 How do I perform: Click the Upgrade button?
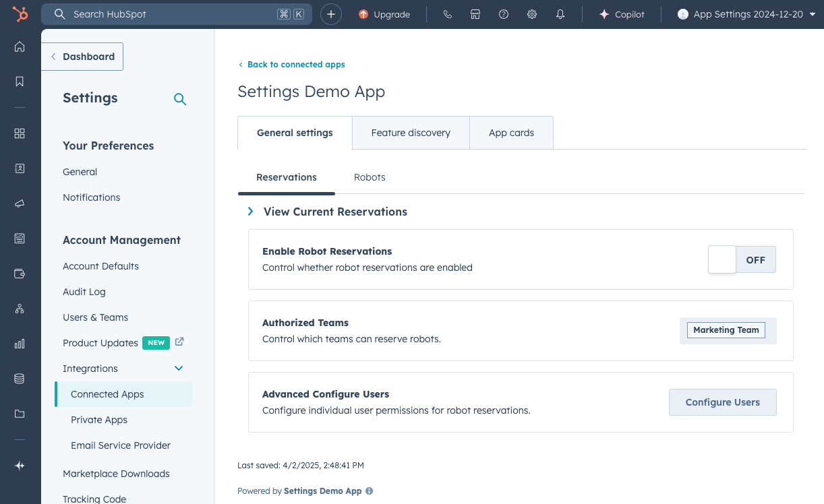click(x=384, y=14)
